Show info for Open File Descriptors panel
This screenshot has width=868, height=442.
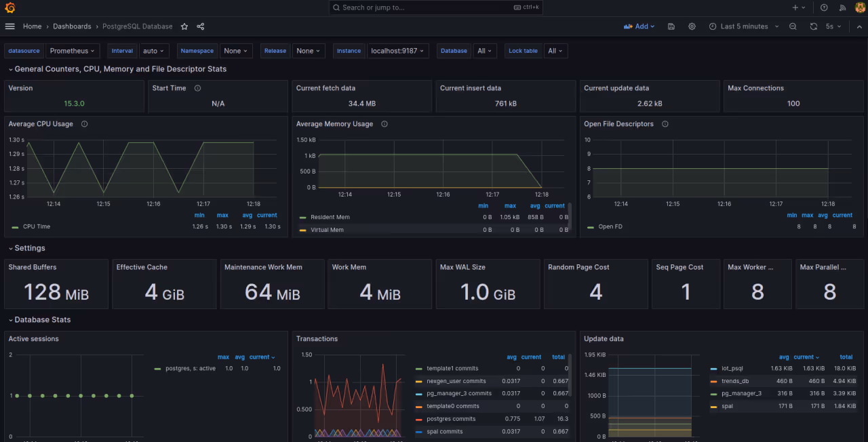pos(665,124)
